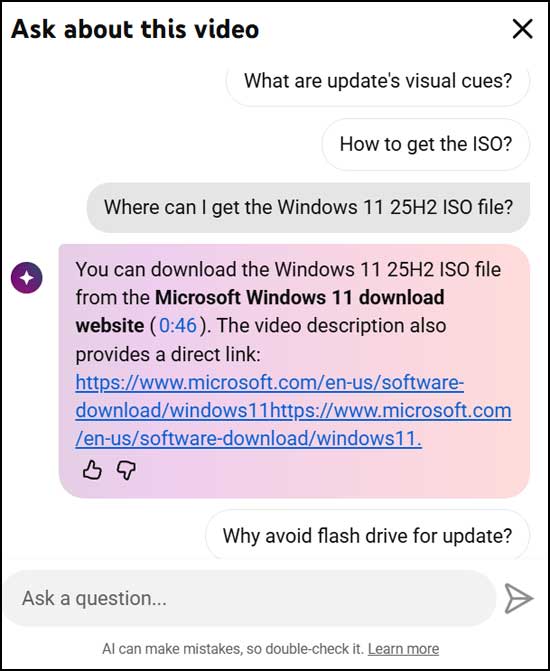Viewport: 550px width, 671px height.
Task: Click 'provides a direct link:' text in answer
Action: (168, 354)
